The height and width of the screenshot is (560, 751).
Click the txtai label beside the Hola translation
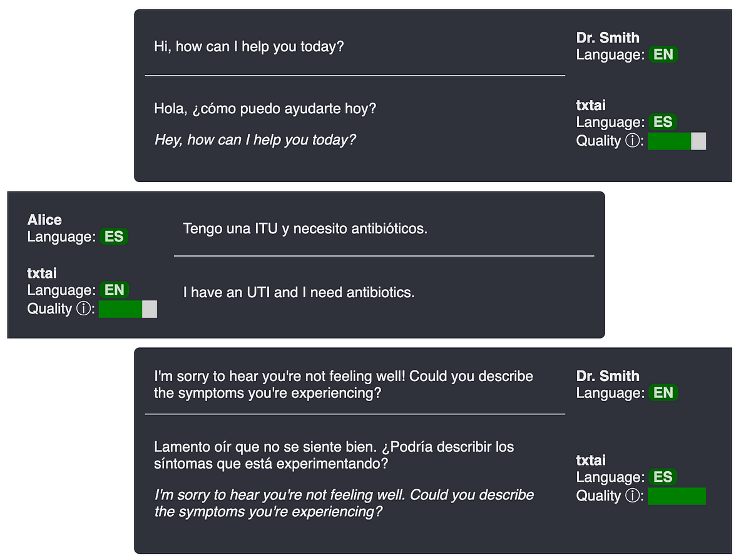click(591, 105)
